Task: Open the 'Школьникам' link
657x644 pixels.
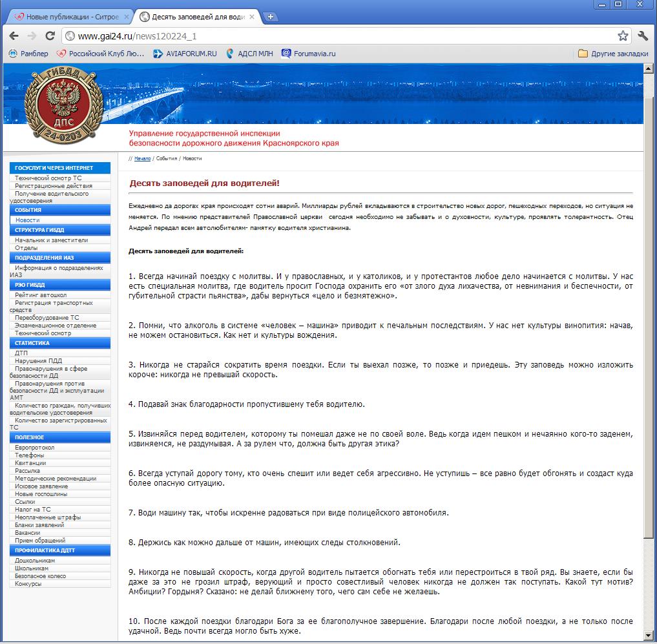Action: click(32, 568)
